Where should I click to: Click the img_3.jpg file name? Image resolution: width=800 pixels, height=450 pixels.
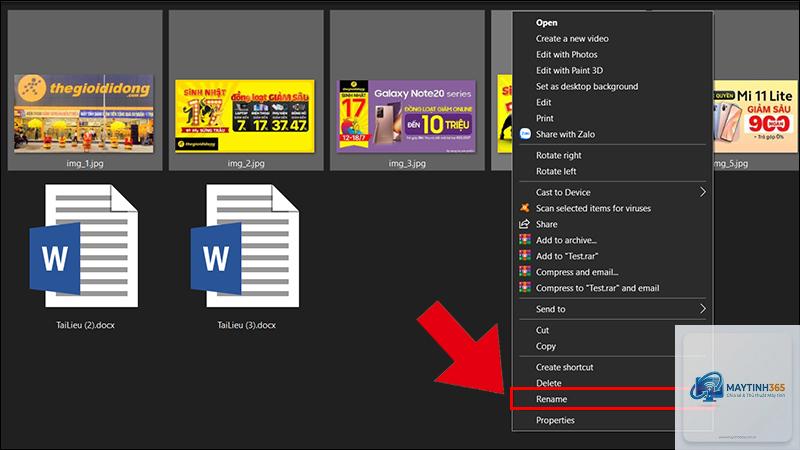click(x=407, y=163)
